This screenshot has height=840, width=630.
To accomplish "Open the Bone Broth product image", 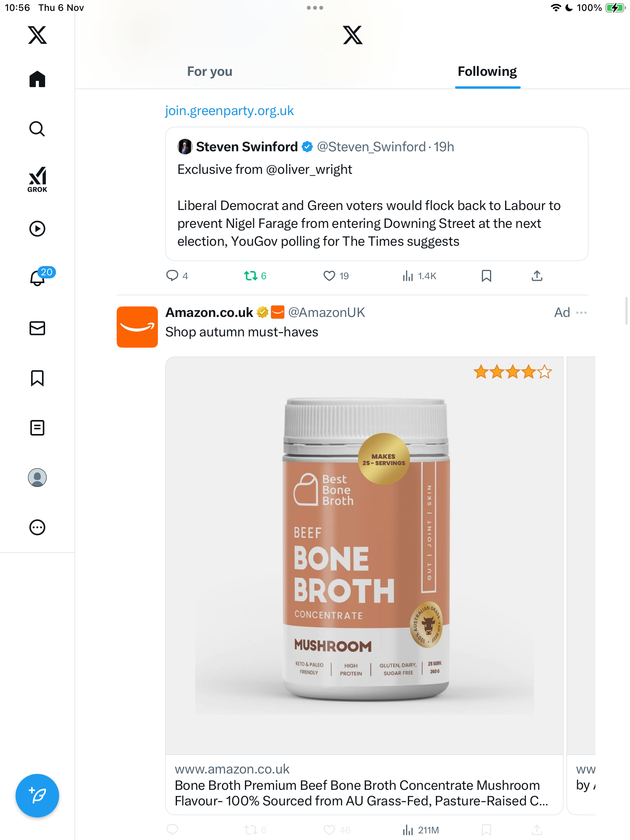I will tap(364, 555).
